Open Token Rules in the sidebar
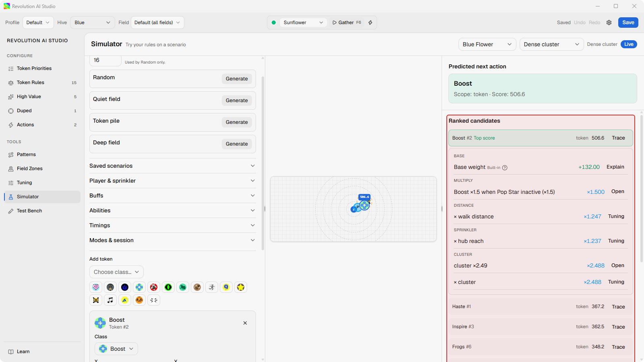 point(42,82)
